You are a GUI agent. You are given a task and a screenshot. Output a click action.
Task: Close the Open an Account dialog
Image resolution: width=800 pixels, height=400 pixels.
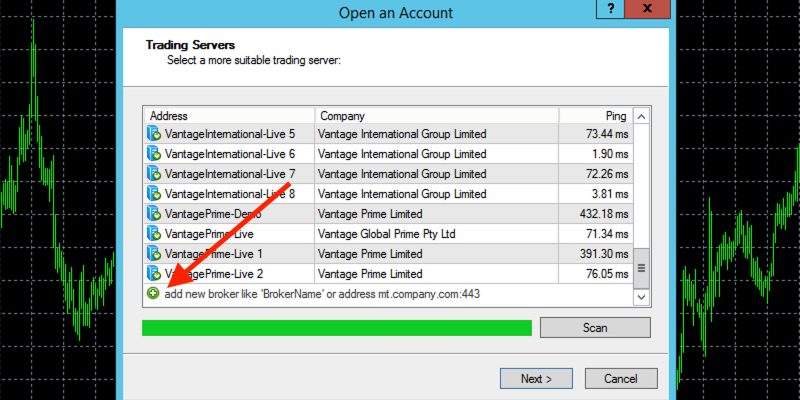coord(647,9)
